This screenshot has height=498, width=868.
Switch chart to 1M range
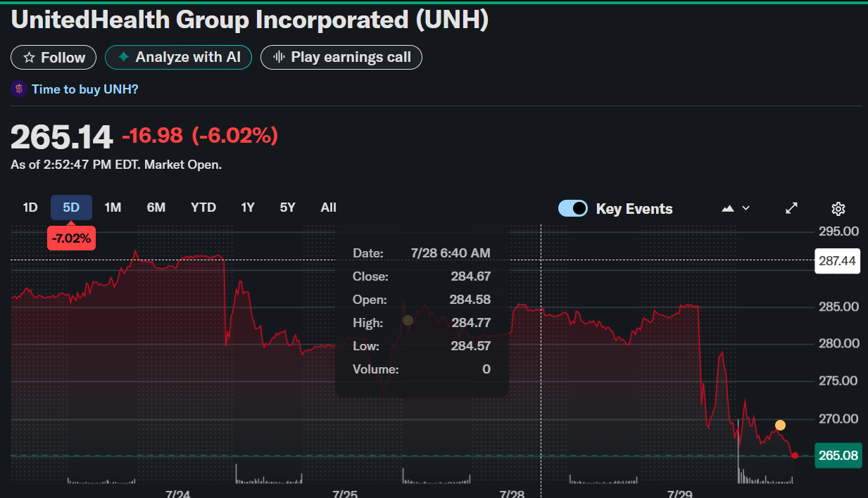[113, 207]
